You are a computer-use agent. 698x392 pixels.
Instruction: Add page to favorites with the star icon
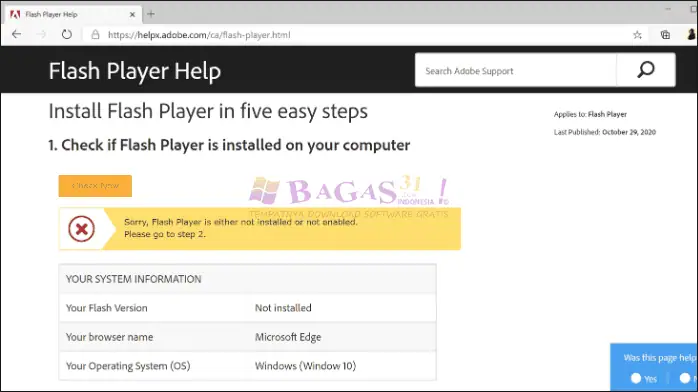point(637,35)
